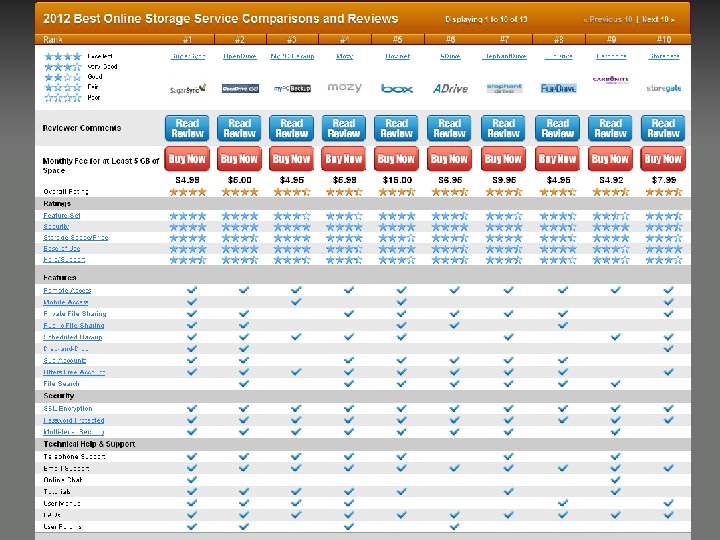Screen dimensions: 720x540
Task: Open the Public File Sharing feature link
Action: [x=74, y=325]
